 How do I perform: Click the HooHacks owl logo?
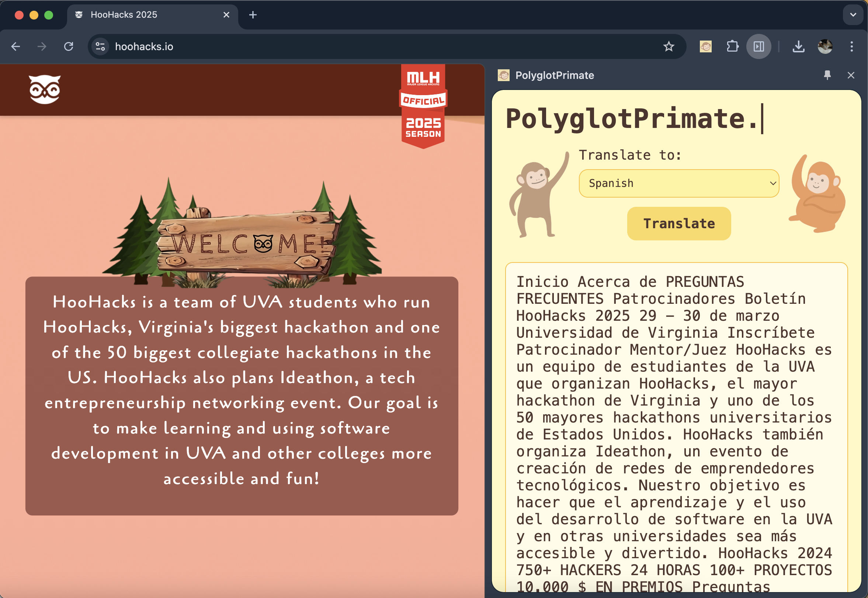coord(45,89)
